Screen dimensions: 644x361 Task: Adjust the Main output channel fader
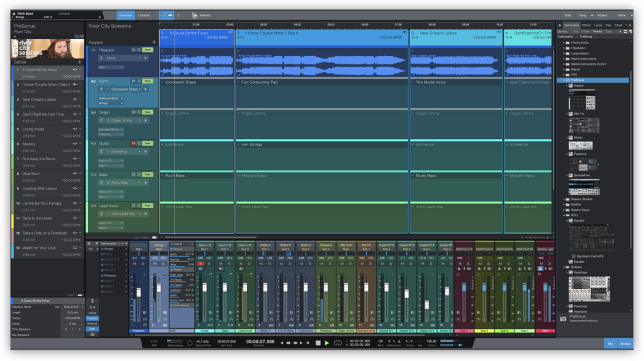pos(545,287)
